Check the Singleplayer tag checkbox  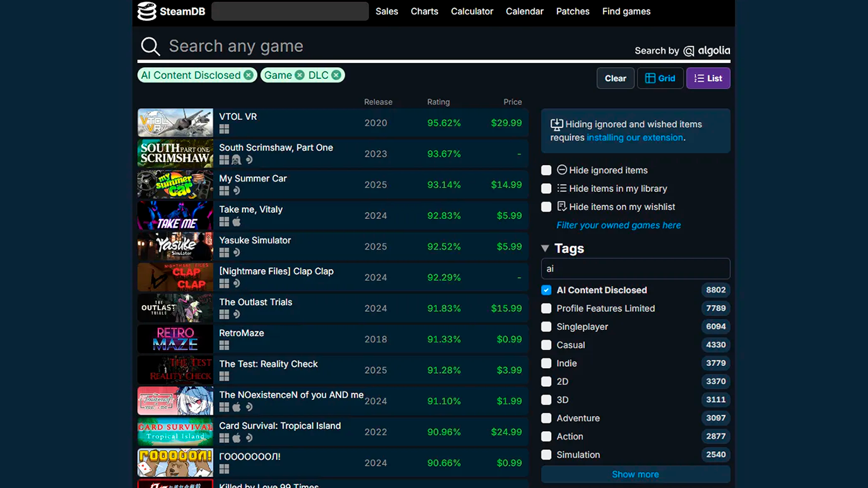(x=546, y=326)
